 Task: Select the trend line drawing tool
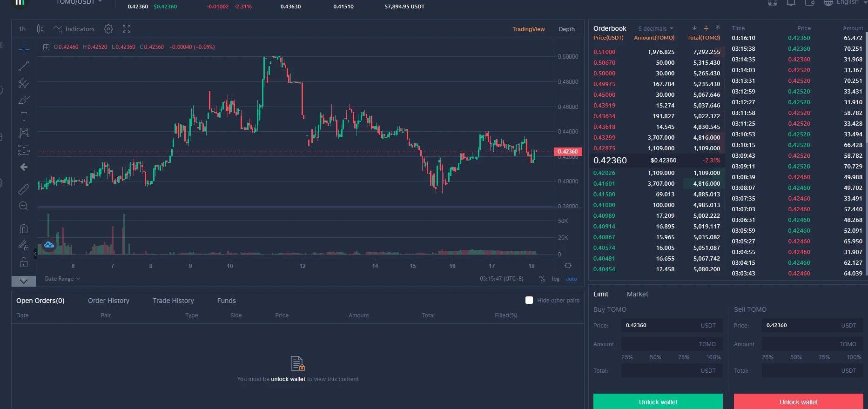(24, 67)
